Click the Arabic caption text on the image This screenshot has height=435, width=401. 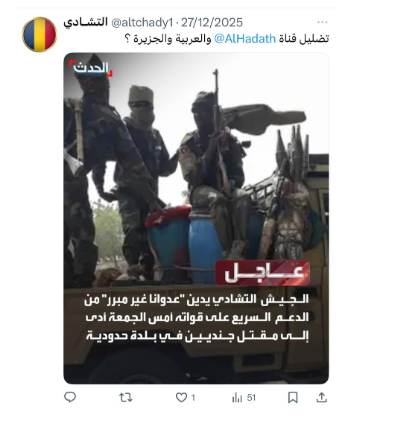[197, 317]
